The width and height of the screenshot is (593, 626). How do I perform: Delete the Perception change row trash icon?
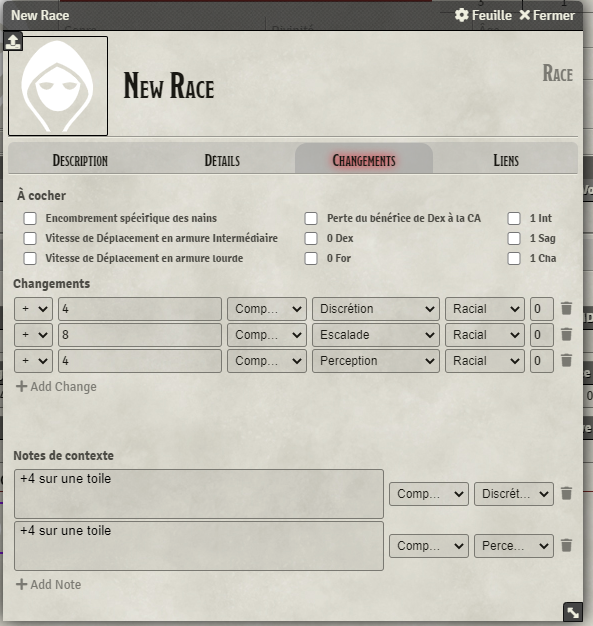(x=566, y=361)
